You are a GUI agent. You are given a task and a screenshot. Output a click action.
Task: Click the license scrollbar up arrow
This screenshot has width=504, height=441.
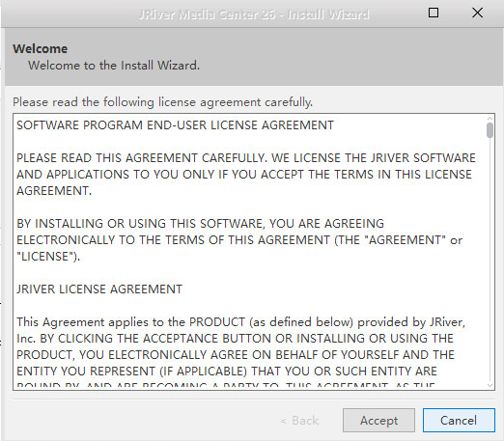(490, 118)
